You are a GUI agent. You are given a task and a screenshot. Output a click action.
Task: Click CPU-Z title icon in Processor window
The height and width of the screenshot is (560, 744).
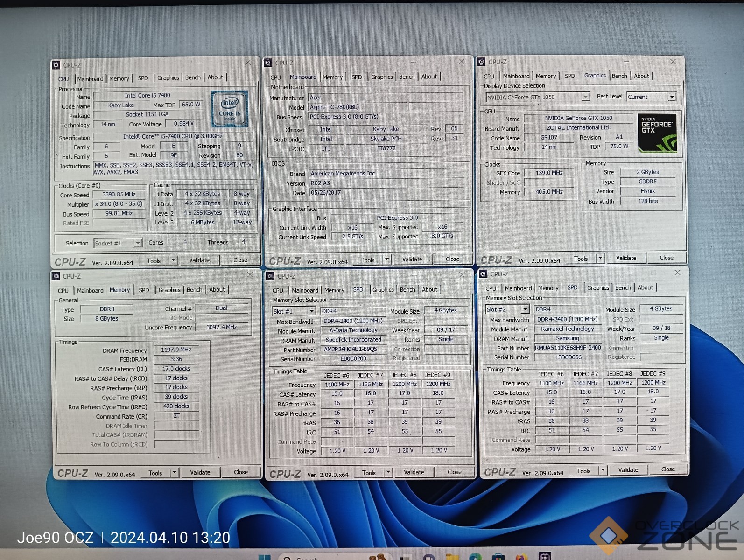[56, 65]
